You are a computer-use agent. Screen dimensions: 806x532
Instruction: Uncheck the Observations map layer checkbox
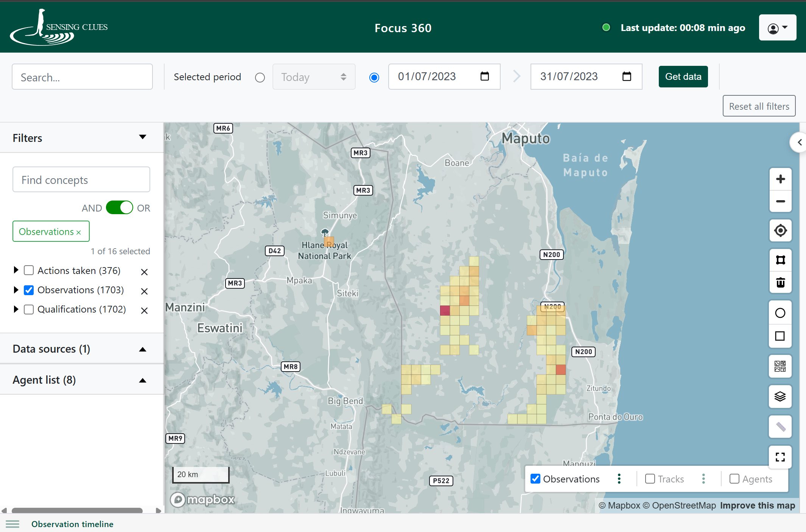[x=535, y=479]
